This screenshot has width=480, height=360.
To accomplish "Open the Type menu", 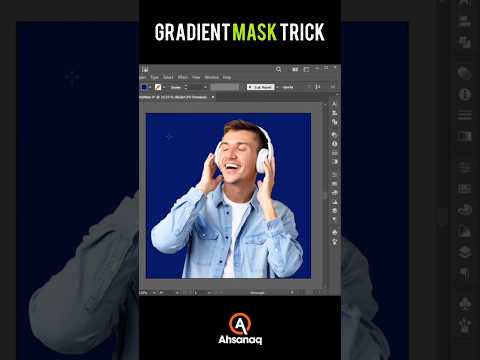I will click(154, 77).
